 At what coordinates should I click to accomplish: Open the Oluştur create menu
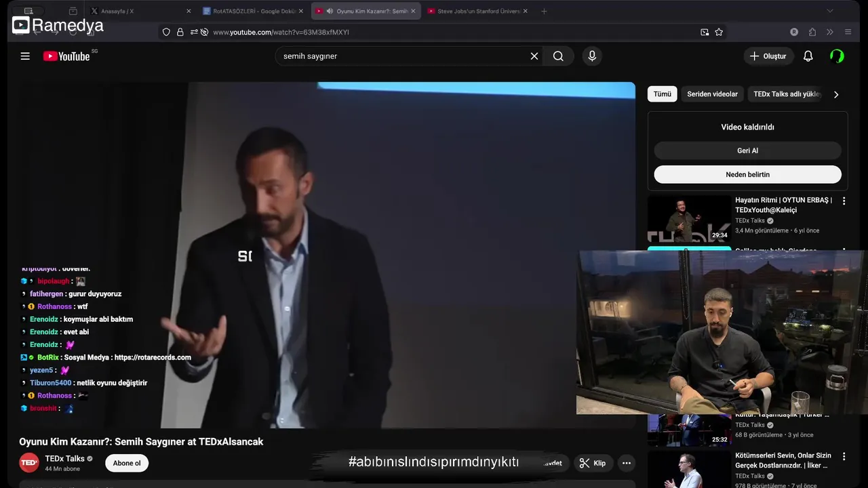(768, 56)
